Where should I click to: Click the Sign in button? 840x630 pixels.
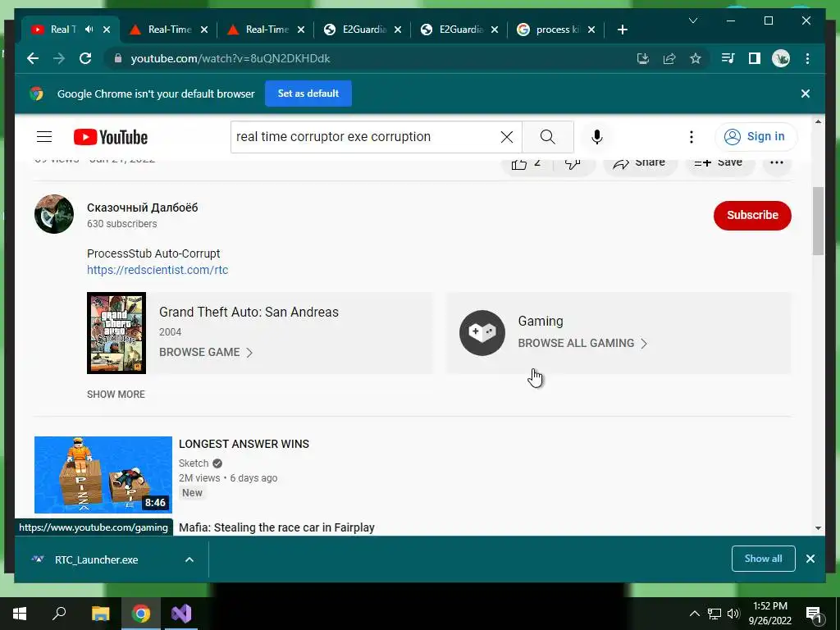click(x=756, y=137)
